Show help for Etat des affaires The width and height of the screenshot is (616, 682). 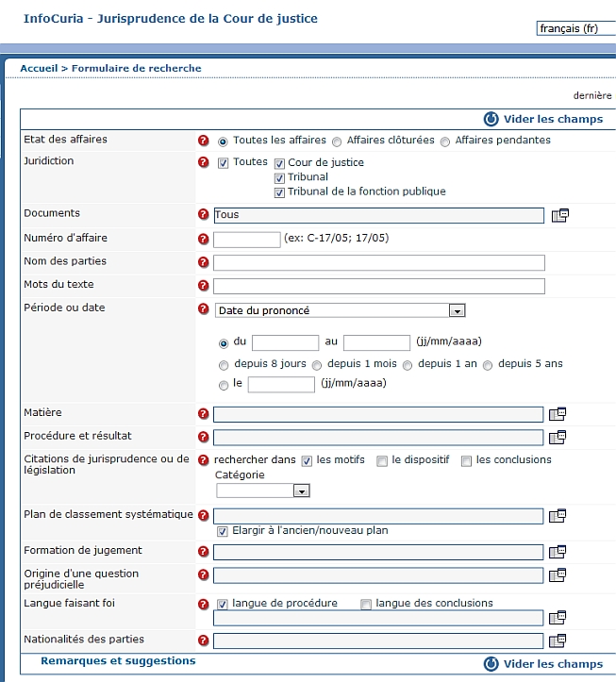[x=203, y=141]
